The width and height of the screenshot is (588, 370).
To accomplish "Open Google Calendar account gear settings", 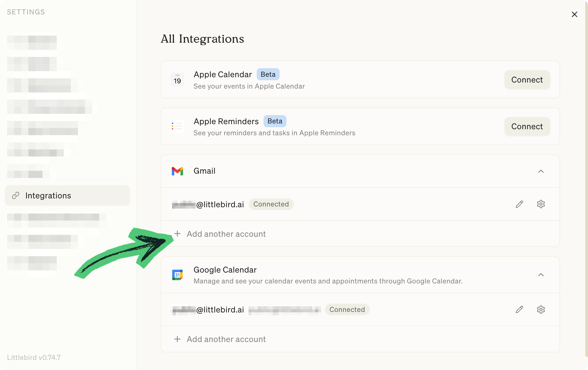I will click(x=541, y=309).
